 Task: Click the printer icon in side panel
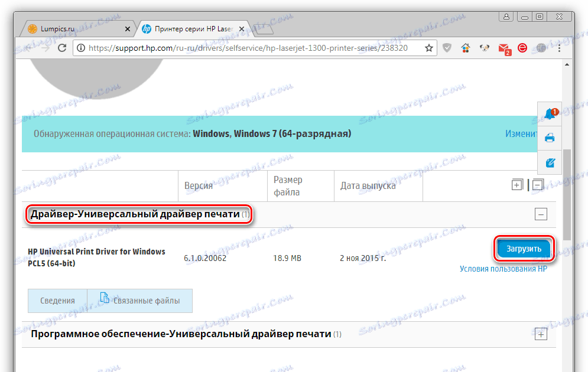coord(550,138)
